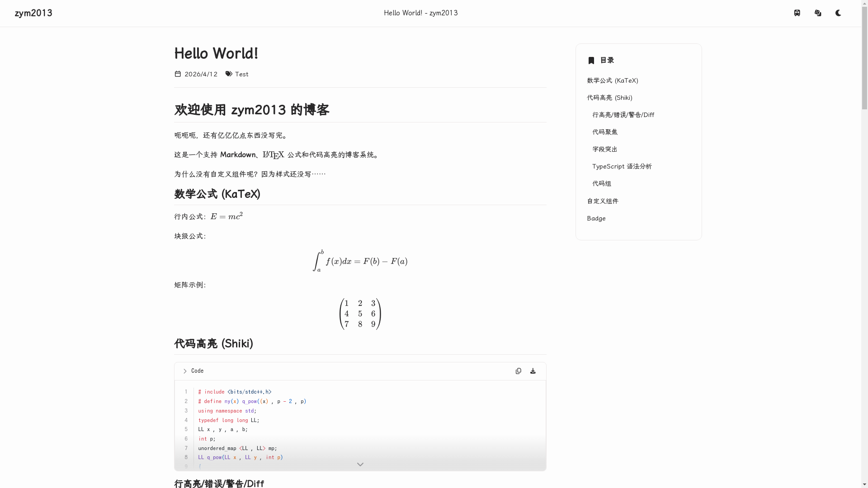The image size is (868, 488).
Task: Click code line 'typedef long long LL;'
Action: [229, 420]
